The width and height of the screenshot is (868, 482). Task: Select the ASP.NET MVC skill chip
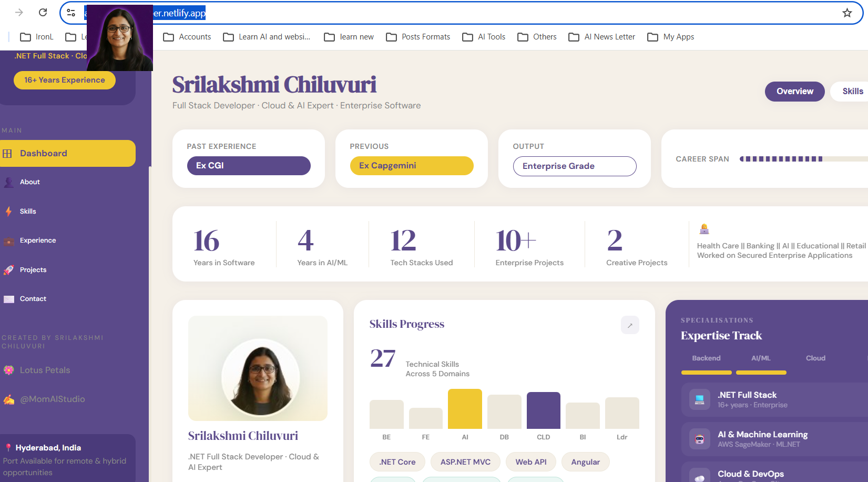click(465, 462)
